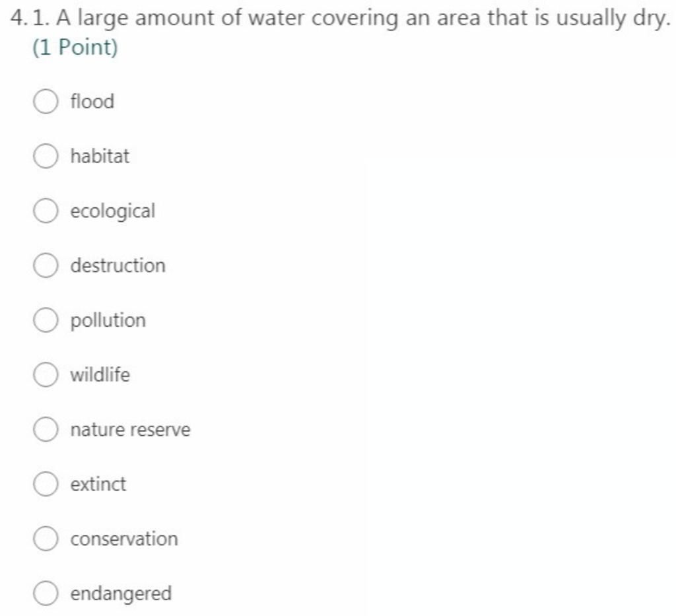Screen dimensions: 676x616
Task: Tick the "nature reserve" radio button
Action: (45, 430)
